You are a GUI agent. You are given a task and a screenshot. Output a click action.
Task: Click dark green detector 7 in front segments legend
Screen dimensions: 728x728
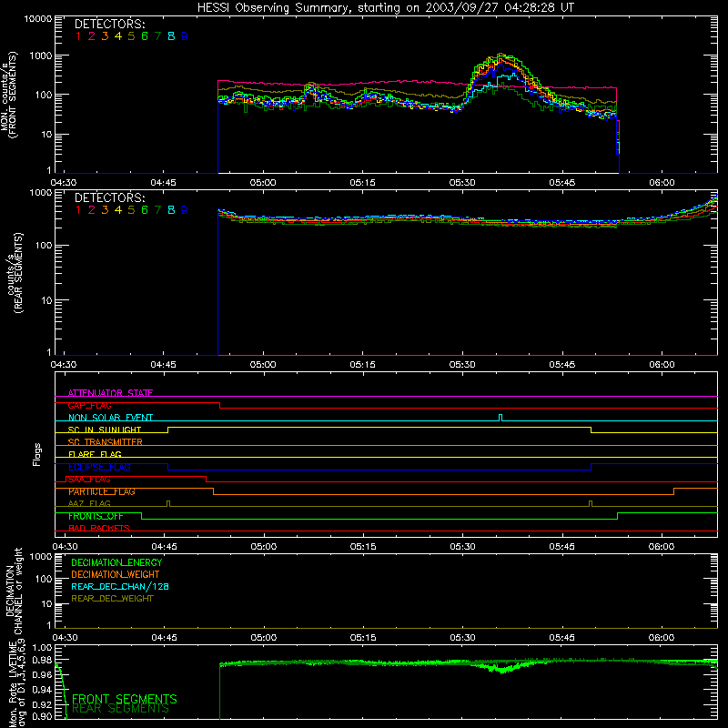click(157, 36)
